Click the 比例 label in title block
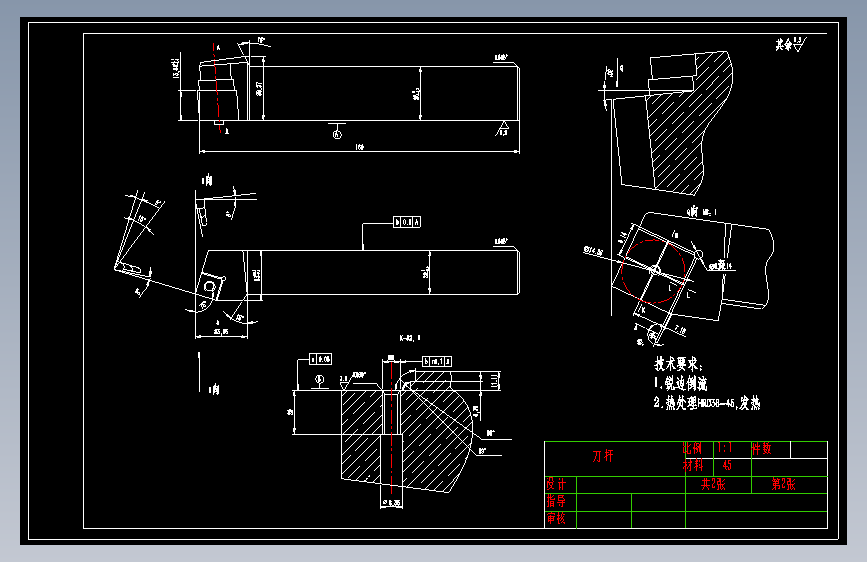Image resolution: width=867 pixels, height=562 pixels. 692,448
